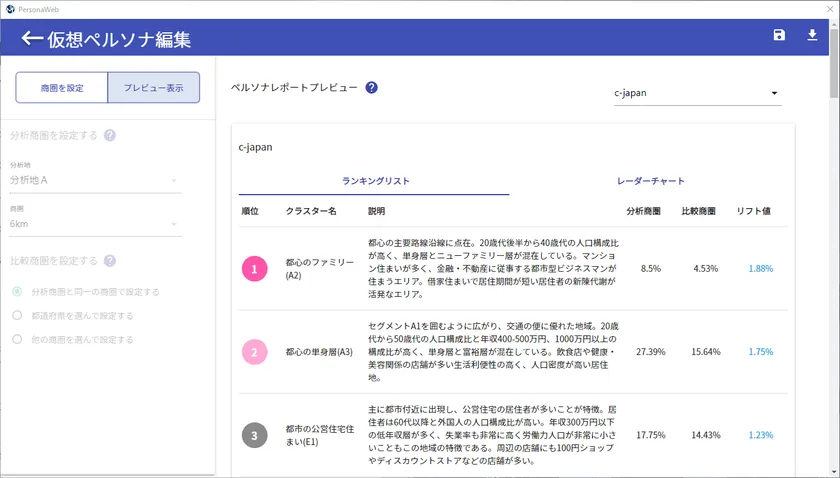Click the light pink rank 2 badge

(x=255, y=352)
